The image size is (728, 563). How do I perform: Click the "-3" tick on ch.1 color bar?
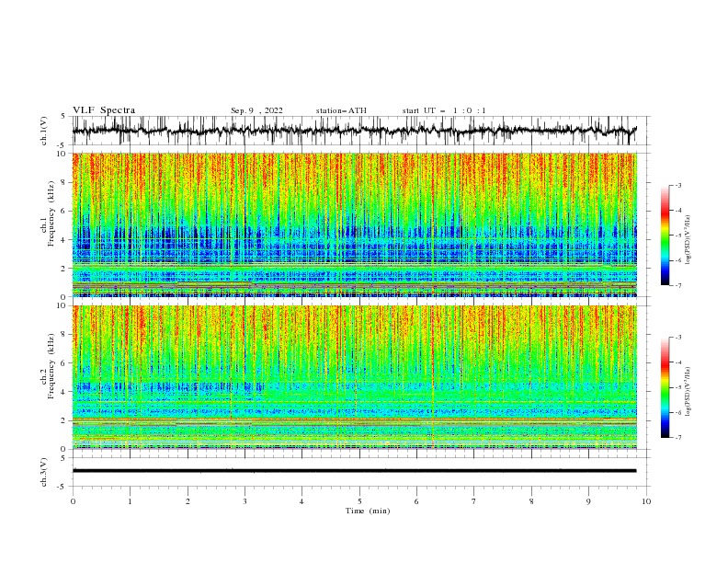(x=677, y=185)
